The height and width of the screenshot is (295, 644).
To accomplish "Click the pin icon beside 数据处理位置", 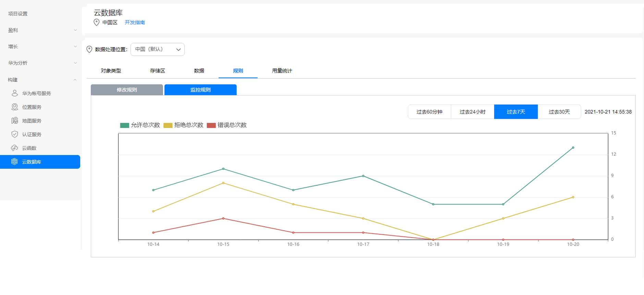I will point(89,49).
